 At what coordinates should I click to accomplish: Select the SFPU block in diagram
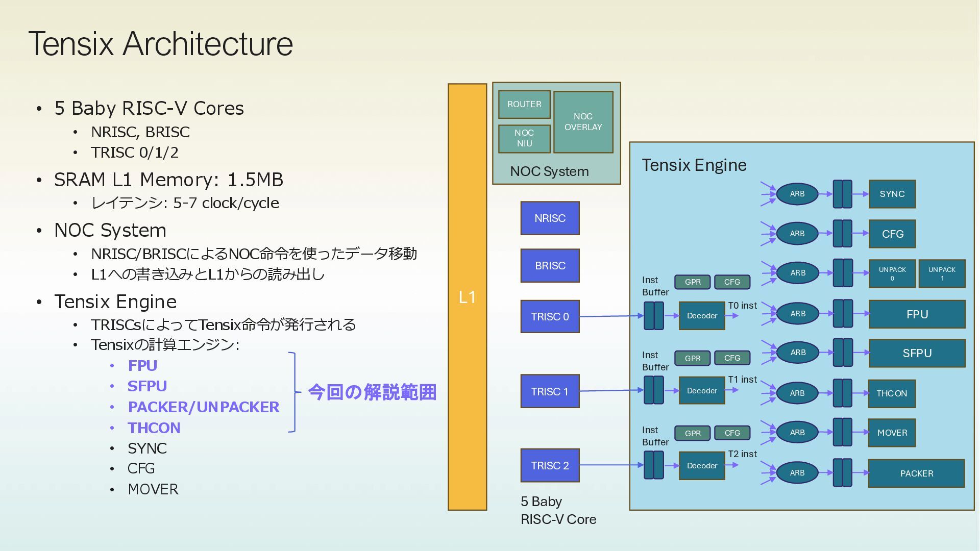click(917, 353)
